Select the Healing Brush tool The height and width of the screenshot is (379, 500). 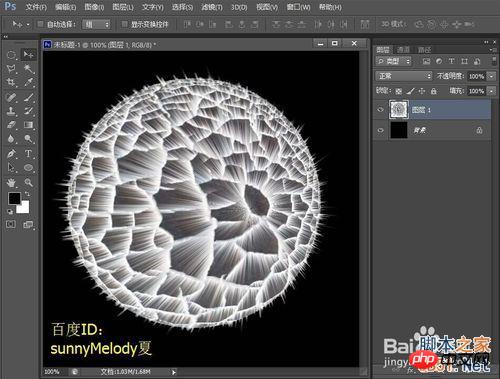[11, 97]
